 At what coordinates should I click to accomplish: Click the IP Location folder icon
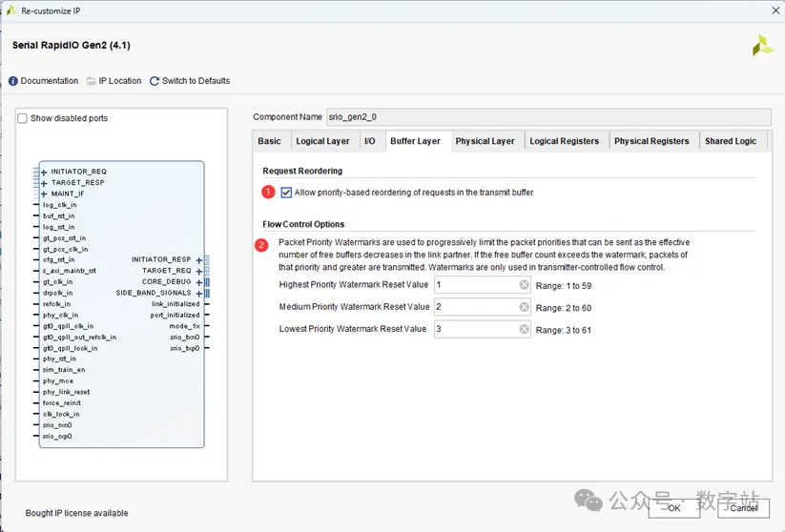point(92,81)
